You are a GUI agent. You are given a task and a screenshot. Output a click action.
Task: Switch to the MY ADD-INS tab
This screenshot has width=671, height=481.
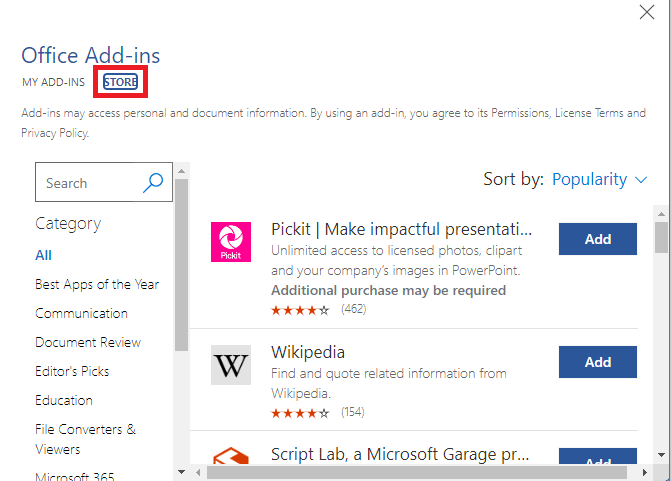click(53, 82)
